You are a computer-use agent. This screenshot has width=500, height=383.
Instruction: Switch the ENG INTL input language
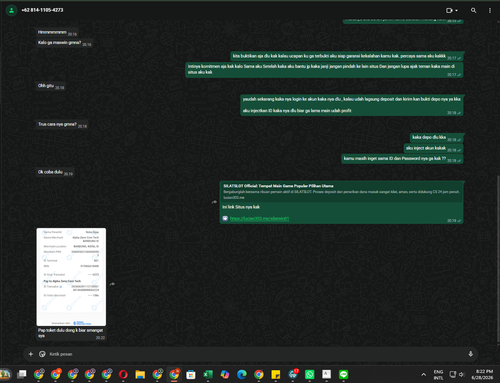click(438, 375)
